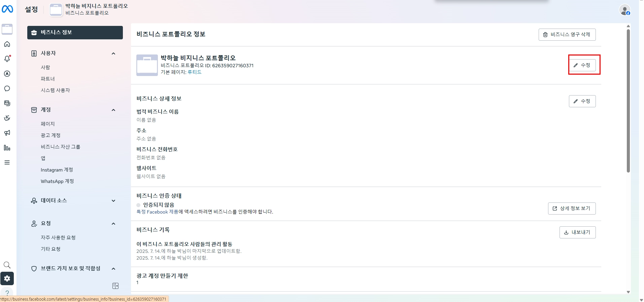
Task: Open 자주 사용한 요청 item
Action: click(58, 237)
